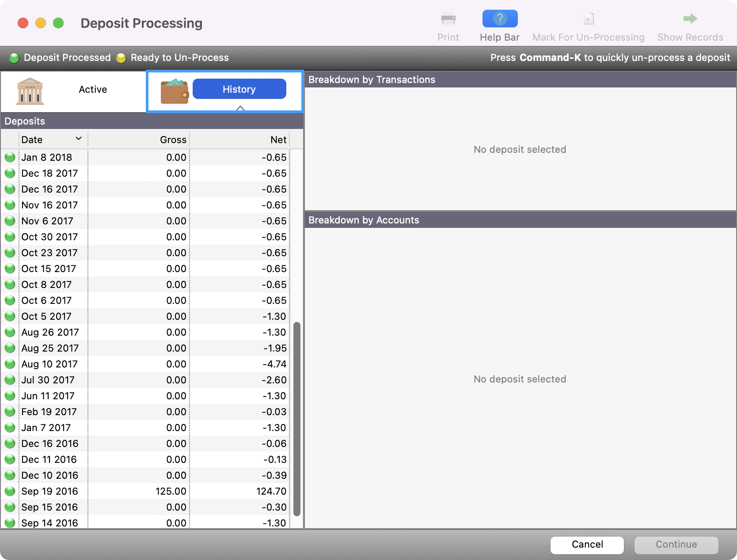Click Mark For Un-Processing icon

(589, 19)
